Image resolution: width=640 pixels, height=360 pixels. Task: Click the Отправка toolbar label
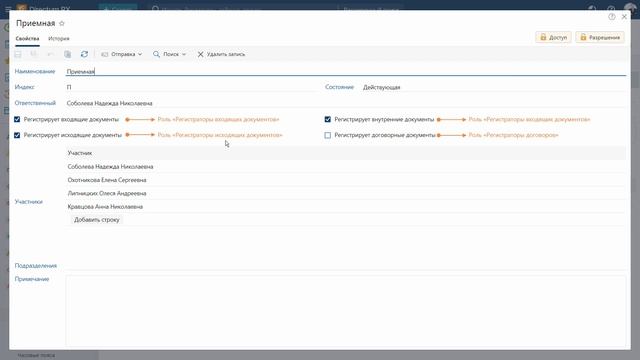123,54
